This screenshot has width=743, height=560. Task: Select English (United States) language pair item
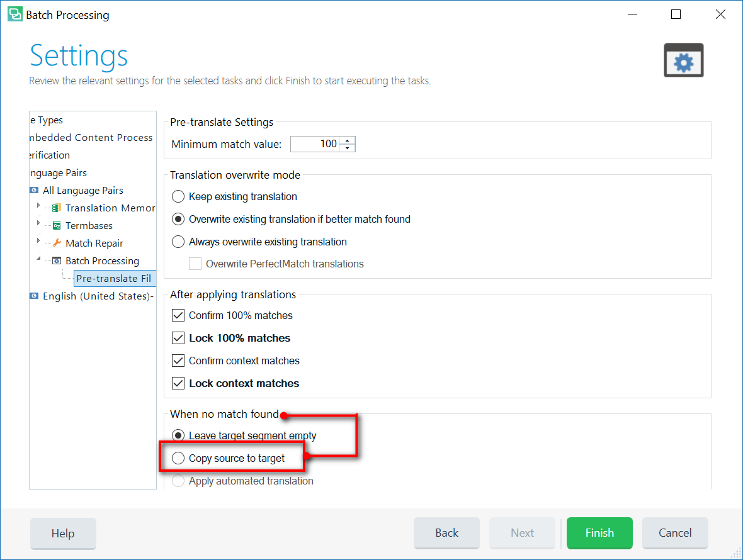coord(98,296)
